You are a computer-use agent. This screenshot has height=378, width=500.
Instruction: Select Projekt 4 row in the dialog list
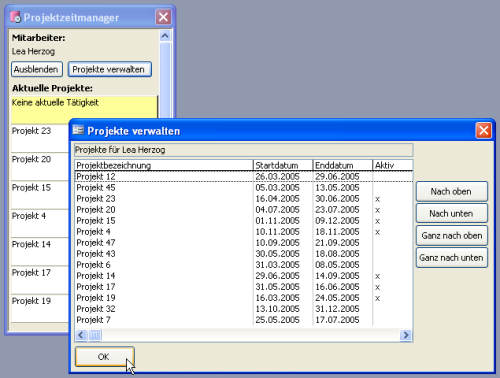pos(244,231)
